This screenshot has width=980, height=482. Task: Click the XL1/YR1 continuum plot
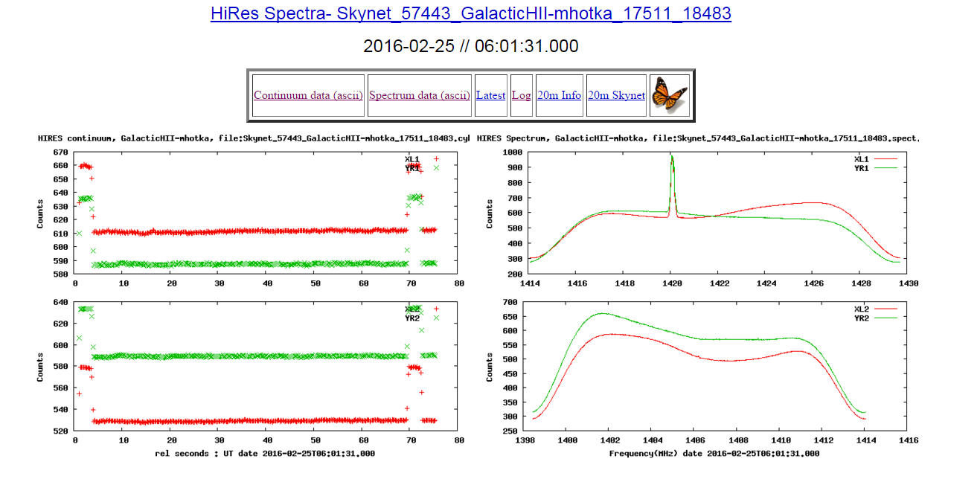tap(266, 213)
